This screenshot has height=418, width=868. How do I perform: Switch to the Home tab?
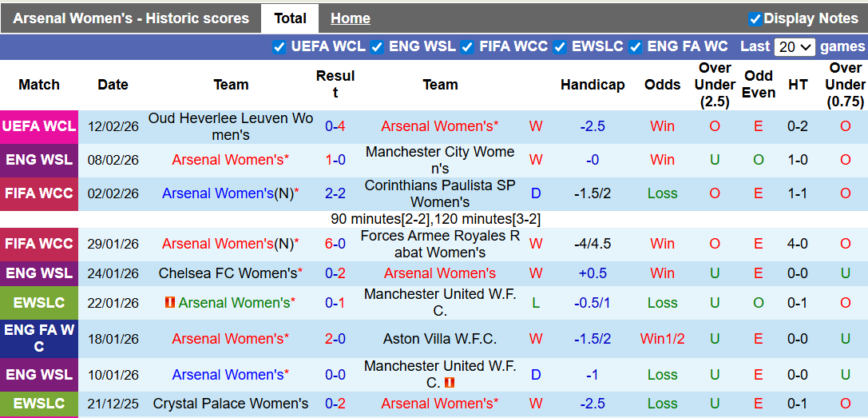350,18
